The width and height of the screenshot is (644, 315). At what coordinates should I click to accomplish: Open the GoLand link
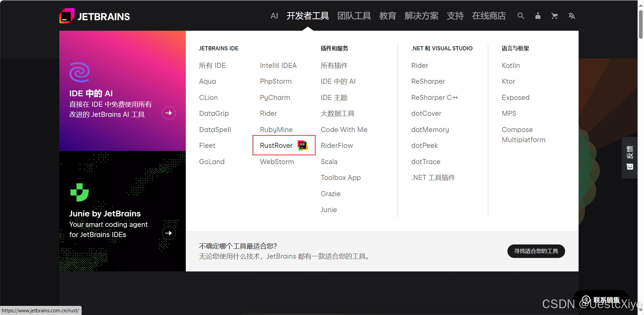coord(212,162)
